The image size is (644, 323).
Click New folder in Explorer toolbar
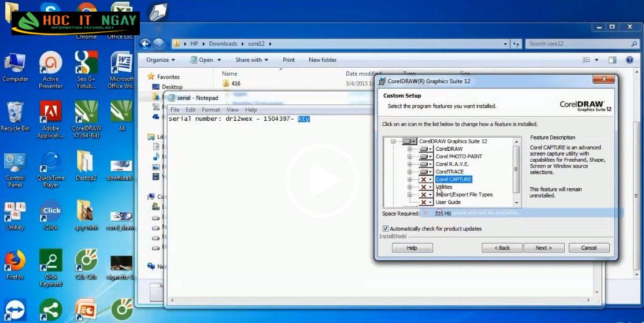click(x=323, y=60)
